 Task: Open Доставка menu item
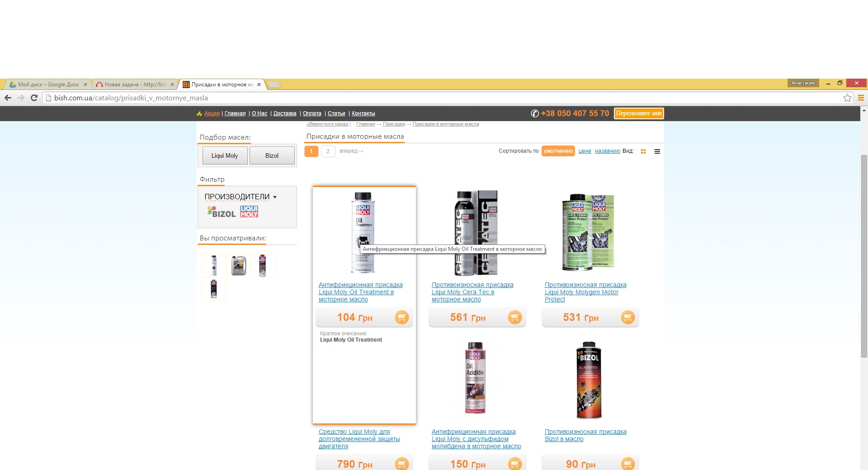click(x=285, y=113)
